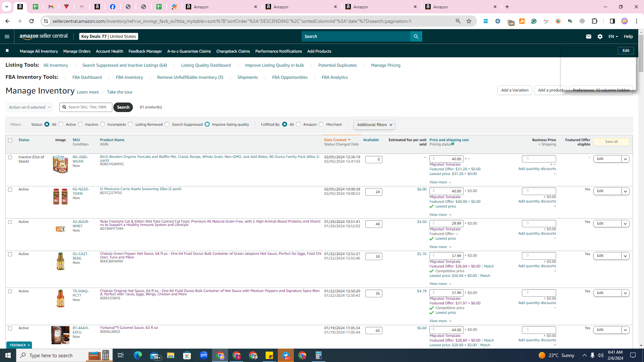
Task: Close the FEEDBACK tag with its X
Action: 29,345
